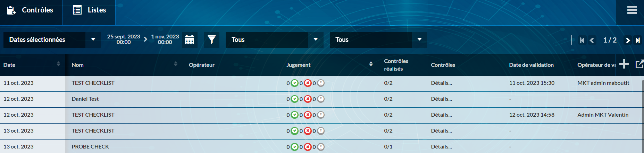The height and width of the screenshot is (153, 644).
Task: Click grey warning icon in Daniel Test row
Action: click(x=321, y=99)
